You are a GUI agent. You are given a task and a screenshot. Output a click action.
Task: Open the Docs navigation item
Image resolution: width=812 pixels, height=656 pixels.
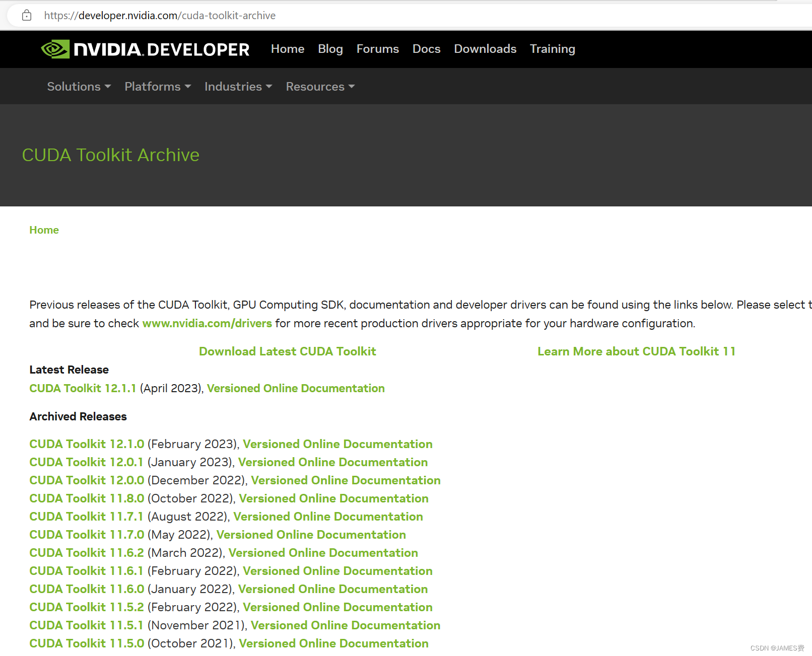(427, 49)
